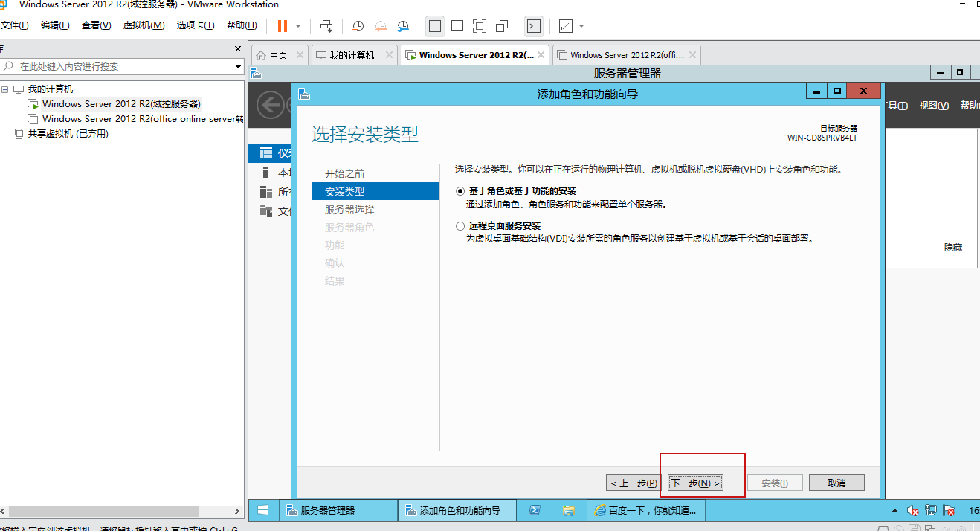The width and height of the screenshot is (980, 531).
Task: Close the 我的计算机 tab
Action: [390, 55]
